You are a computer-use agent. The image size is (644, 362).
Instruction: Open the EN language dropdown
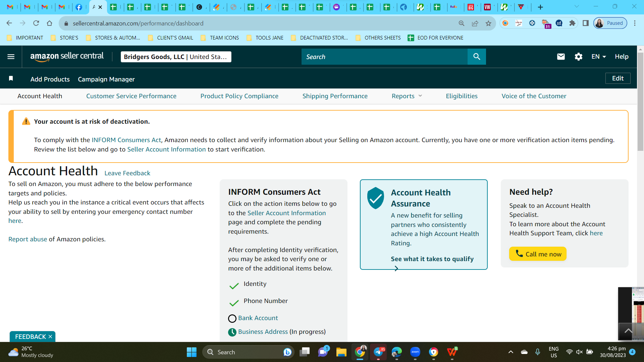[599, 57]
